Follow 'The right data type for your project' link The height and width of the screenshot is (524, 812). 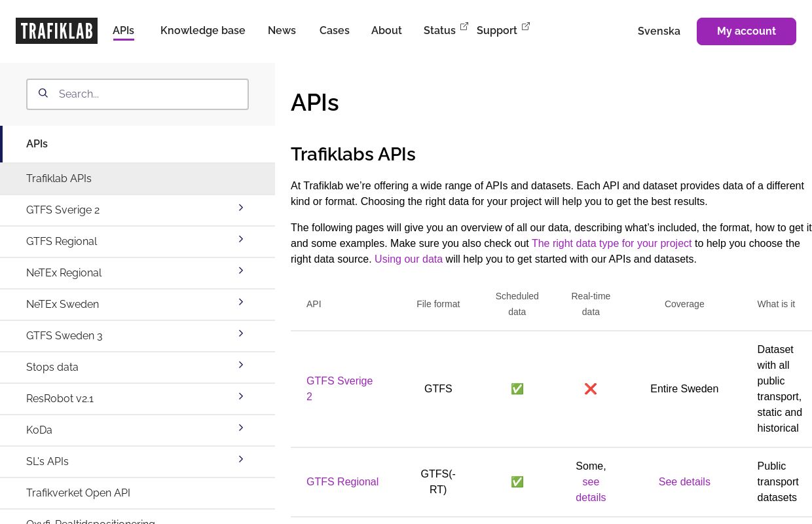[x=612, y=244]
